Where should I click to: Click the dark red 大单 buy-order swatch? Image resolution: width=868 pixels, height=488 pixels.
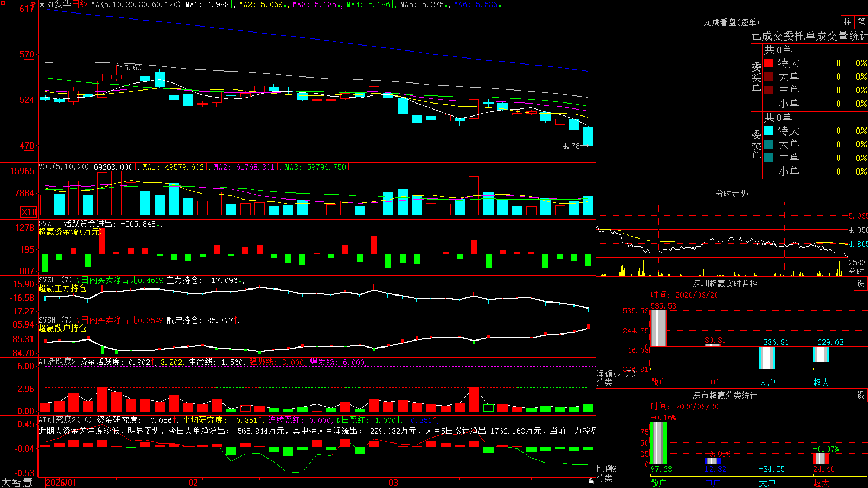pyautogui.click(x=768, y=76)
